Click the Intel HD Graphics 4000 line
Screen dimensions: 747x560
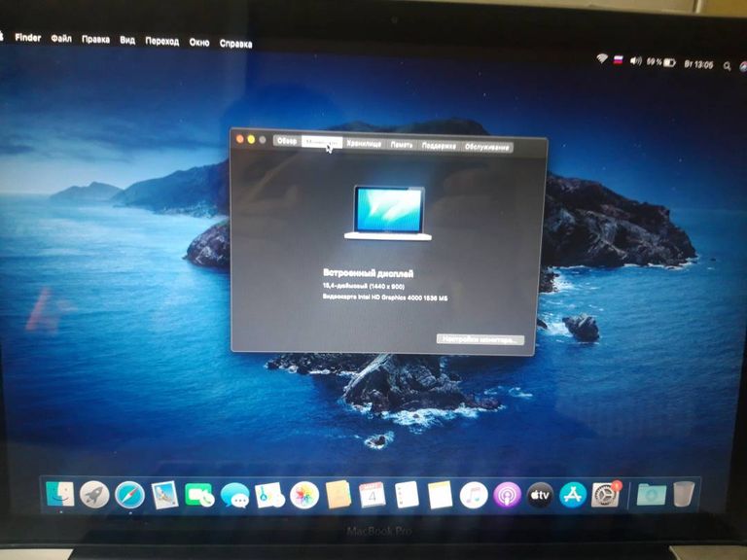[385, 297]
